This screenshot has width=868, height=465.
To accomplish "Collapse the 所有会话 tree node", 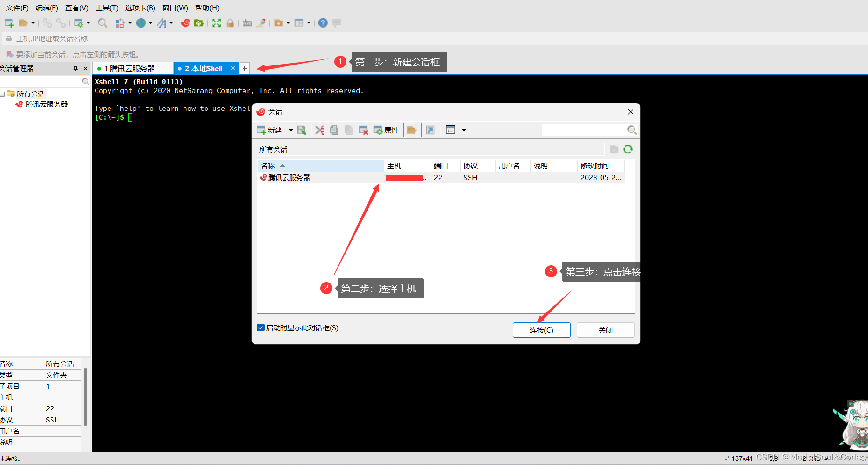I will 2,94.
